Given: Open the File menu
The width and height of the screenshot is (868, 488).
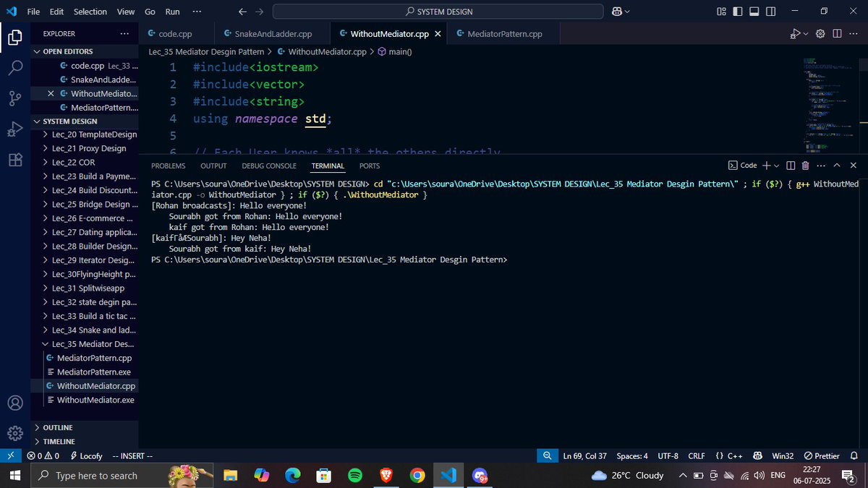Looking at the screenshot, I should (33, 12).
